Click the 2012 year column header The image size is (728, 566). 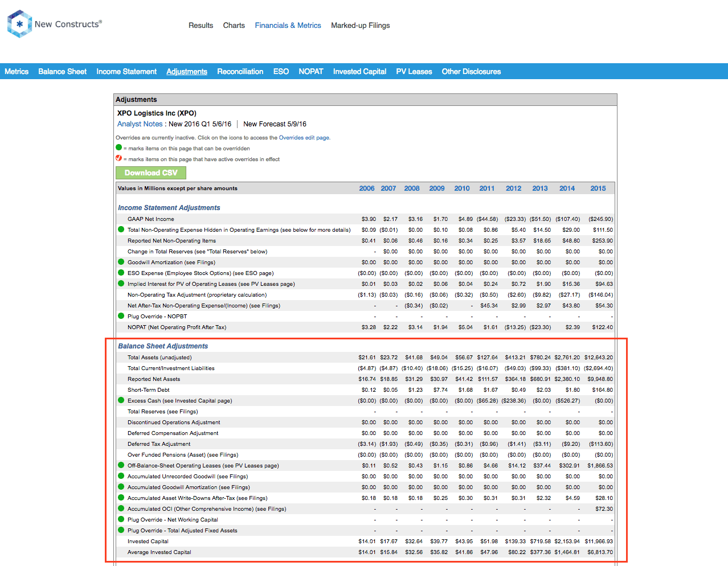(514, 188)
